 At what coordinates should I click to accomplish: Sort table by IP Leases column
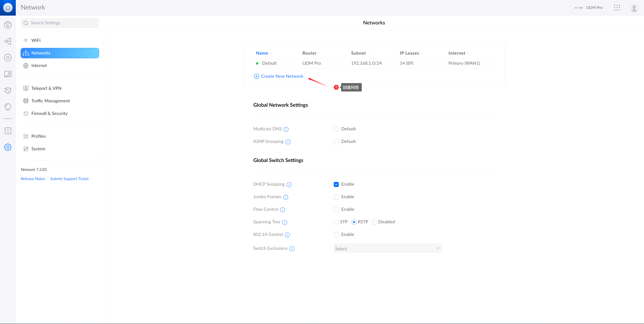[x=411, y=53]
